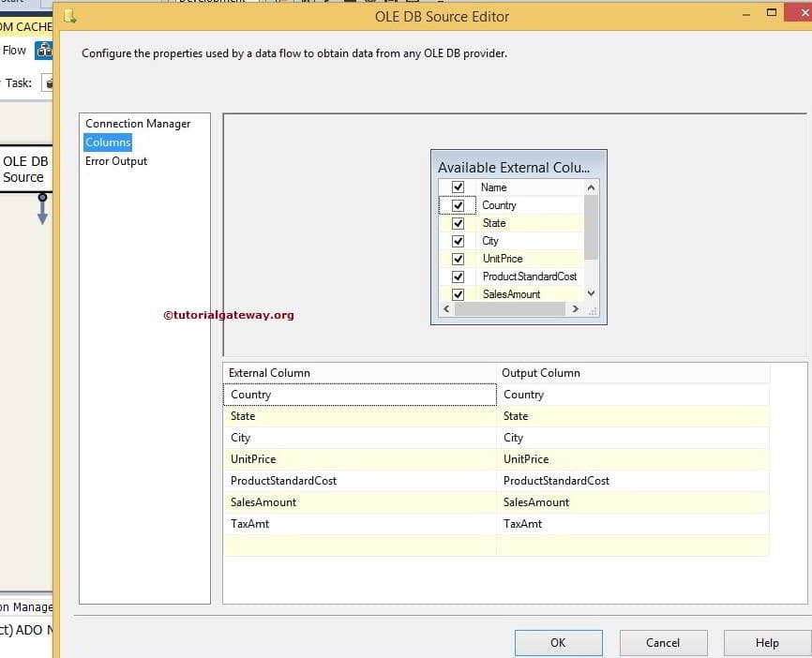Uncheck the Country column checkbox

pyautogui.click(x=457, y=204)
